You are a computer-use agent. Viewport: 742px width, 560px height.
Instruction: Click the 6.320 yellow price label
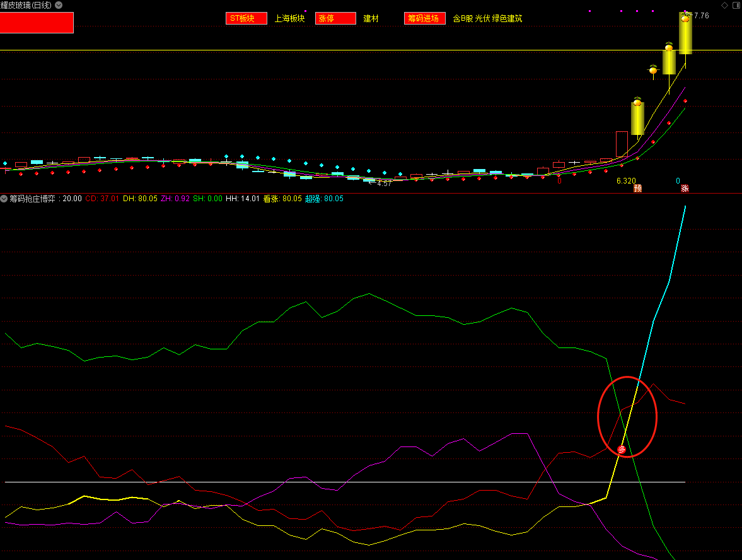coord(626,181)
